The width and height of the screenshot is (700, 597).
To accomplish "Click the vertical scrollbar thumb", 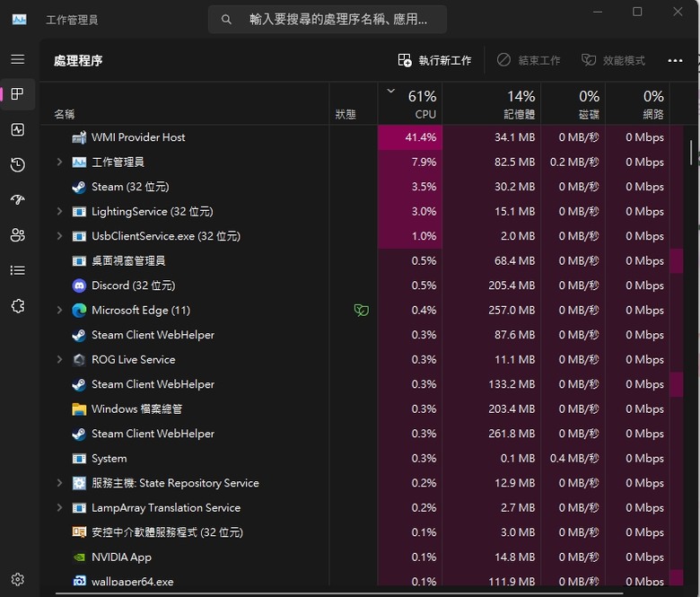I will [x=691, y=153].
